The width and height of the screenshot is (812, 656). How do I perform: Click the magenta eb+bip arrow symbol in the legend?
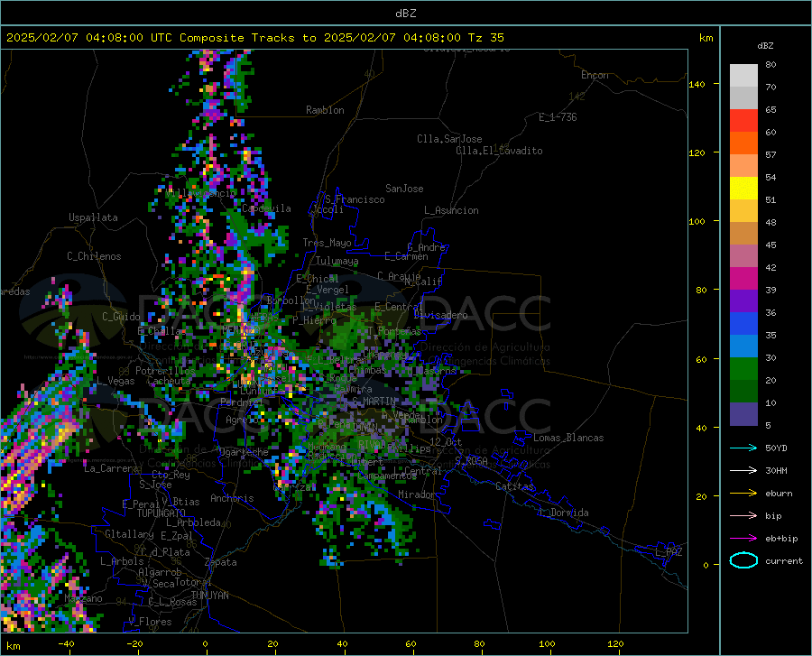(743, 539)
